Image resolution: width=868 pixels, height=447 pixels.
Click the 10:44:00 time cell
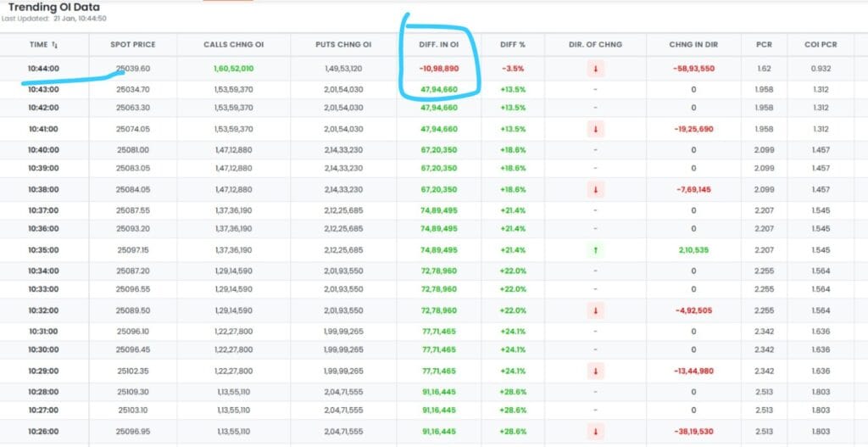tap(42, 69)
